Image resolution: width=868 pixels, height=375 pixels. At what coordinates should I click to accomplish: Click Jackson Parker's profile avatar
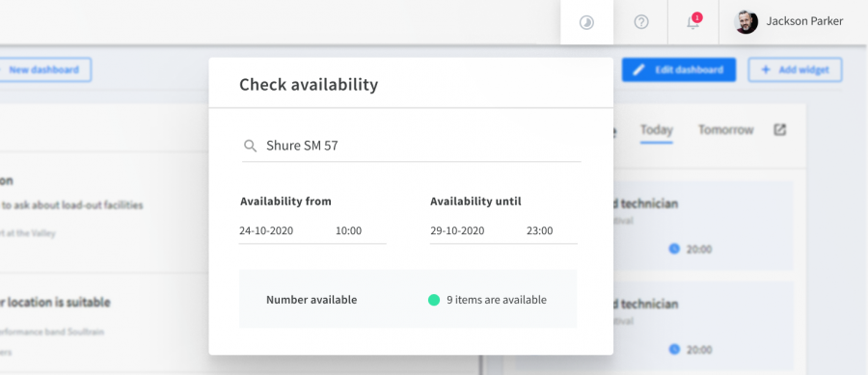tap(746, 22)
